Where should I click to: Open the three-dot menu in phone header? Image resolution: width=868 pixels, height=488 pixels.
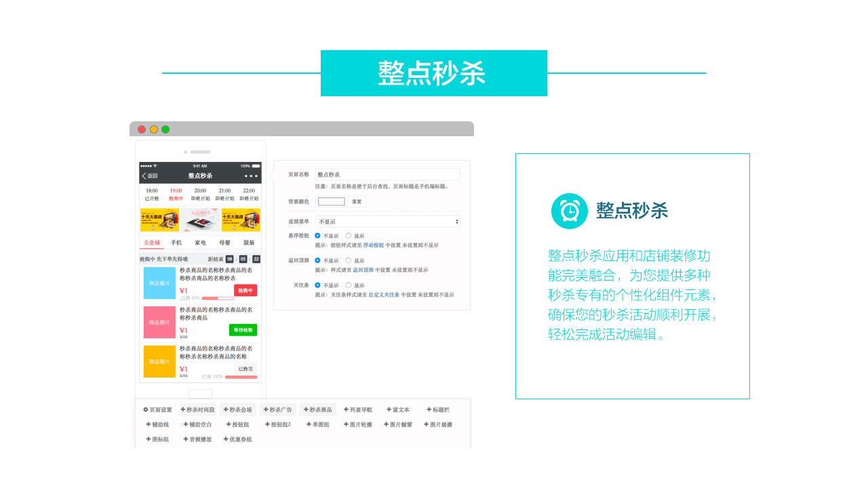point(251,176)
